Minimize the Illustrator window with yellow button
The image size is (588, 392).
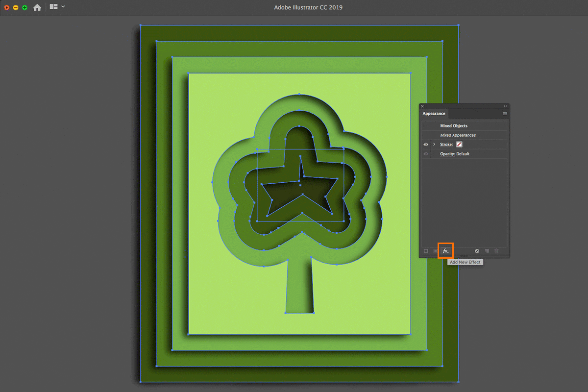16,8
